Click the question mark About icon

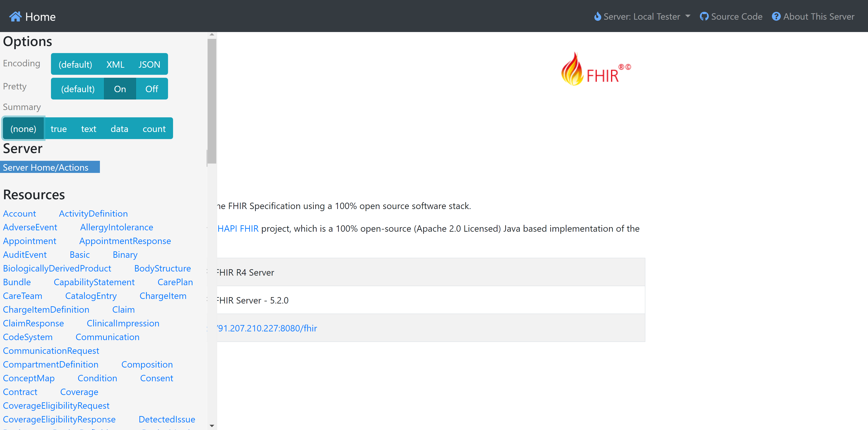[776, 16]
